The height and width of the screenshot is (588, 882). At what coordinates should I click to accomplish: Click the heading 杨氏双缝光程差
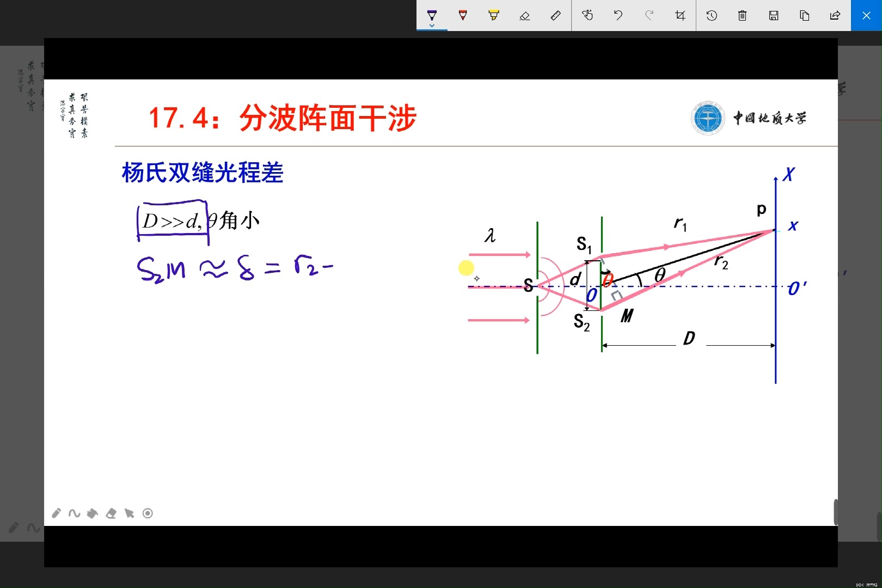pos(203,173)
